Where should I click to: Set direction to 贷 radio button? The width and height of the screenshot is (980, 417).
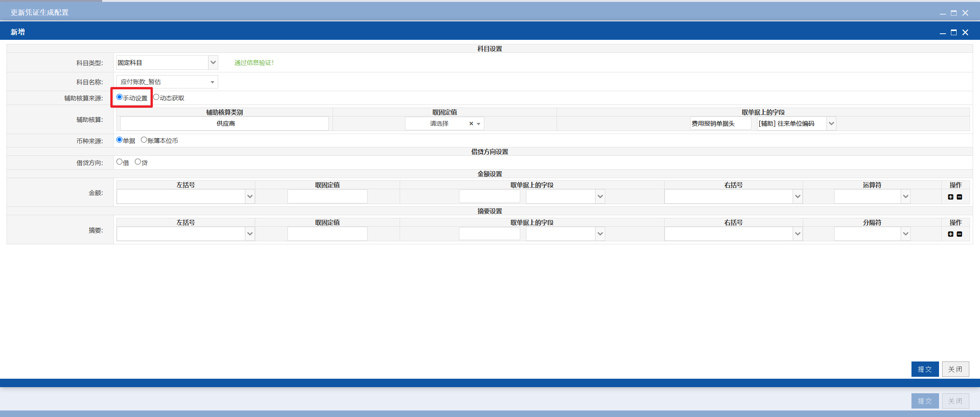pos(138,162)
